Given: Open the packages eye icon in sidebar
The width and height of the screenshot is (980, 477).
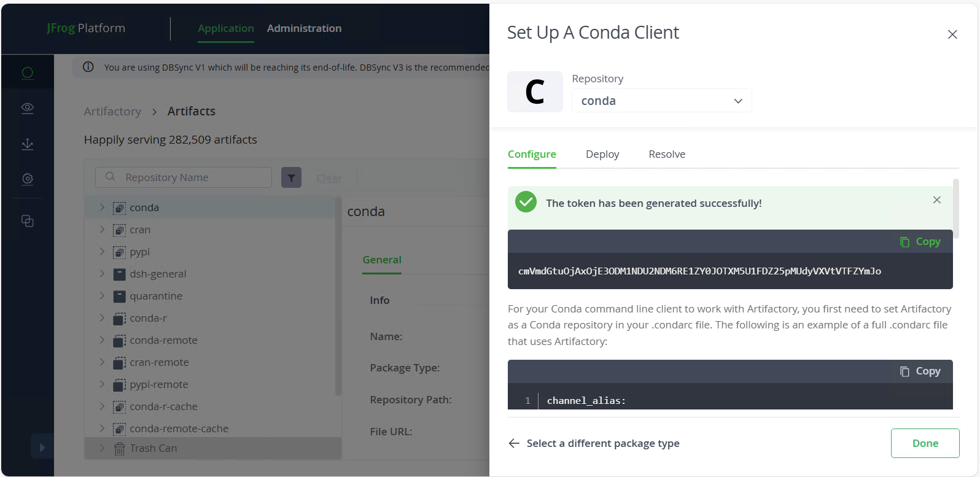Looking at the screenshot, I should (28, 108).
